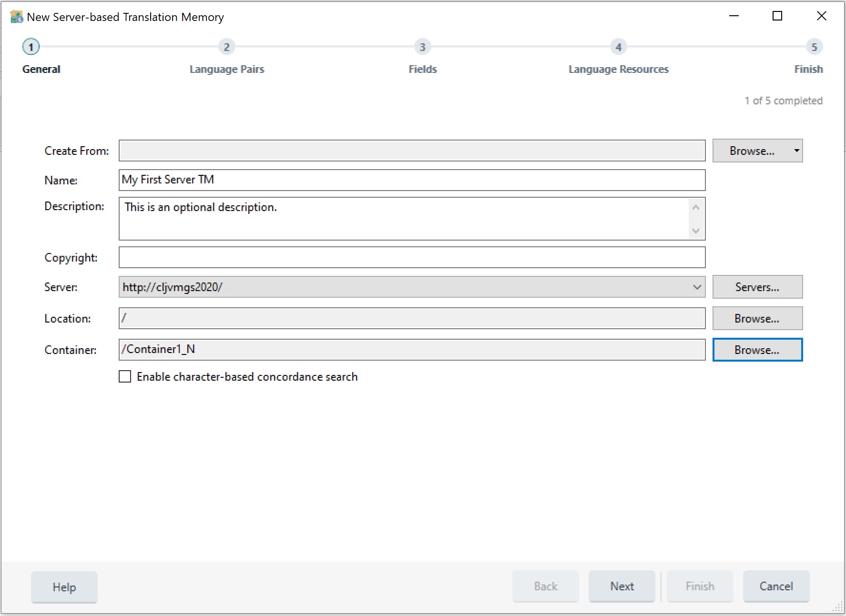Browse for the Location
Image resolution: width=846 pixels, height=616 pixels.
click(x=757, y=319)
